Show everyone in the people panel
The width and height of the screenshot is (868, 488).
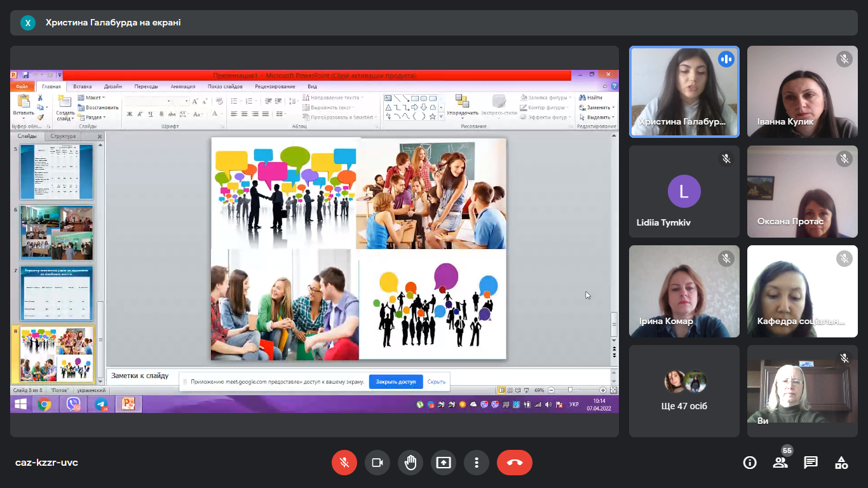coord(780,463)
